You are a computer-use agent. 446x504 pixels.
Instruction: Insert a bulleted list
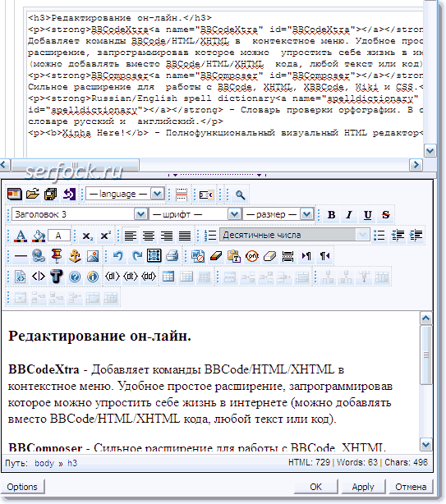pyautogui.click(x=379, y=236)
